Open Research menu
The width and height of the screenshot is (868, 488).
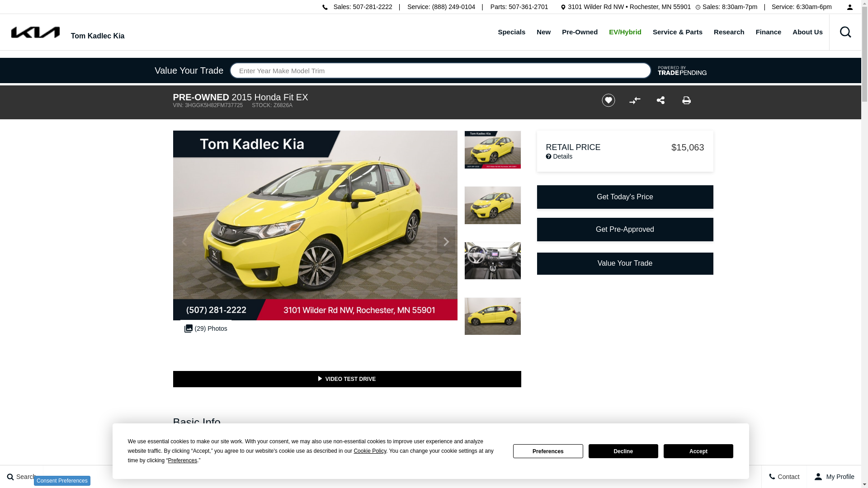pyautogui.click(x=729, y=32)
